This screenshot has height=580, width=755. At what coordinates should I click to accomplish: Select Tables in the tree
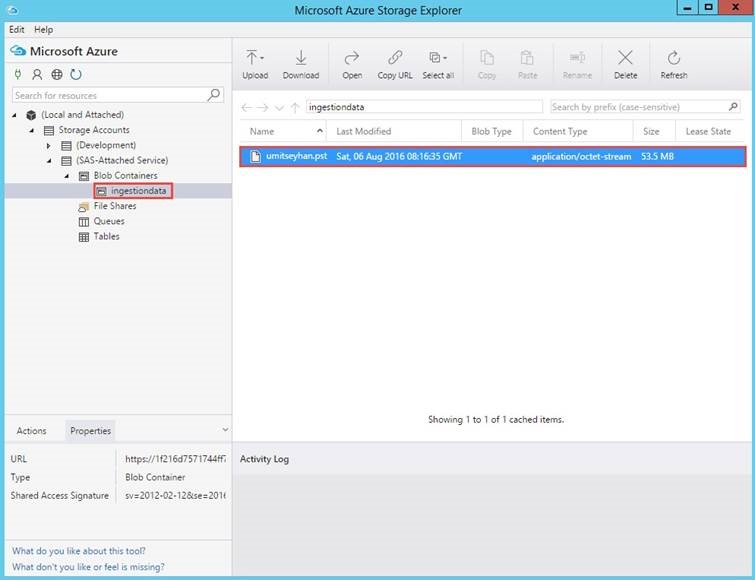[106, 236]
